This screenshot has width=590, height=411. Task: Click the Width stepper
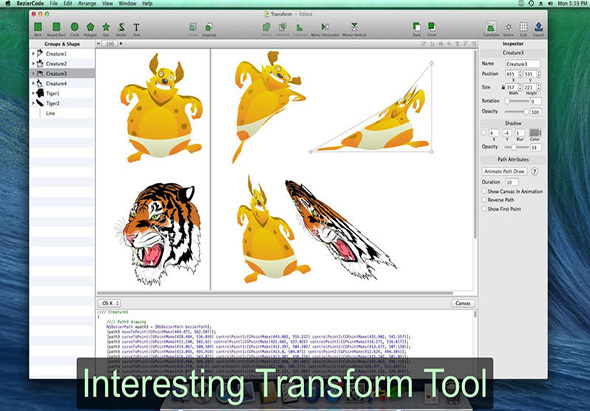(520, 87)
